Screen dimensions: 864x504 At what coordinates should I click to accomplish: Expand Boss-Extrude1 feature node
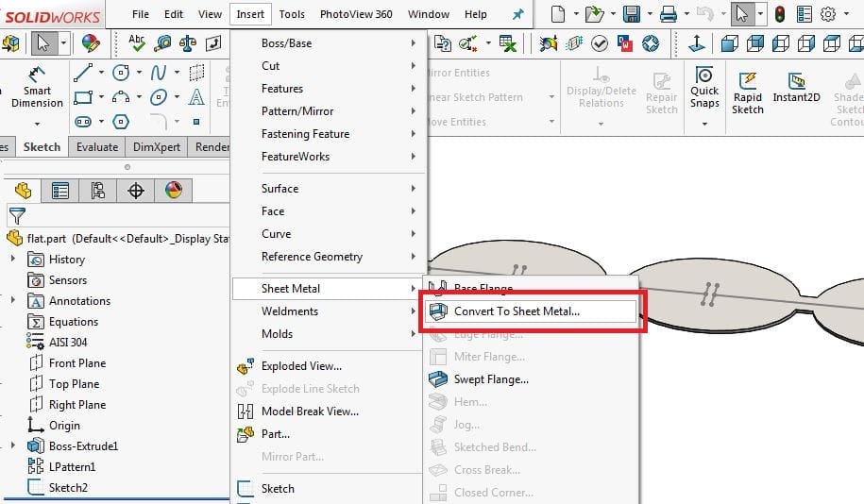coord(12,445)
